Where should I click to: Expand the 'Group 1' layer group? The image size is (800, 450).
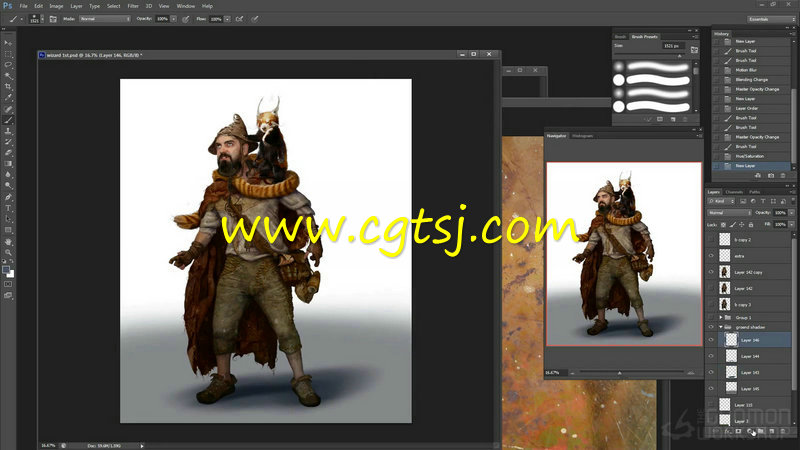(x=721, y=317)
